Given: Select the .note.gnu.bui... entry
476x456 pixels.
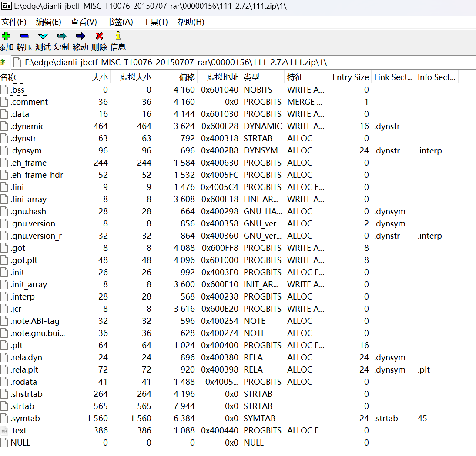Looking at the screenshot, I should (x=38, y=333).
